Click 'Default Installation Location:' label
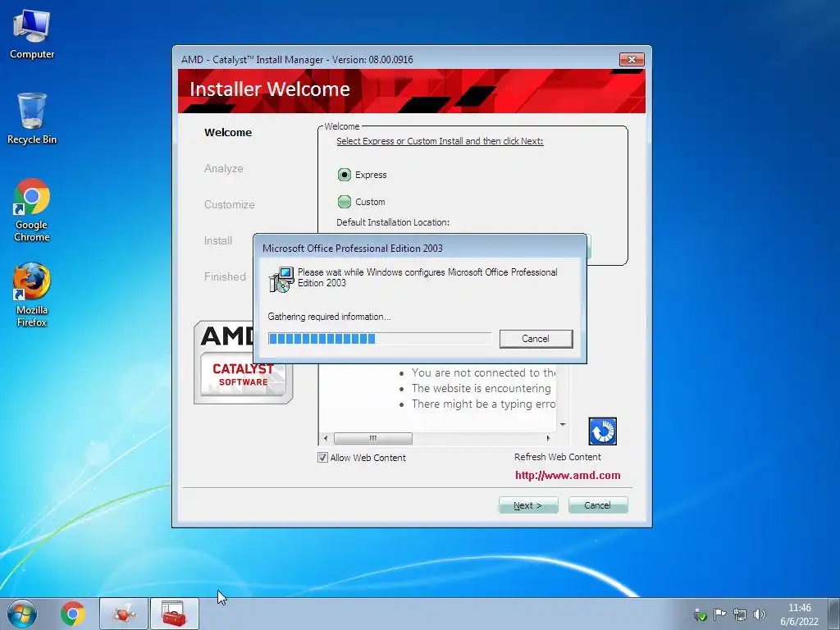This screenshot has width=840, height=630. (393, 222)
